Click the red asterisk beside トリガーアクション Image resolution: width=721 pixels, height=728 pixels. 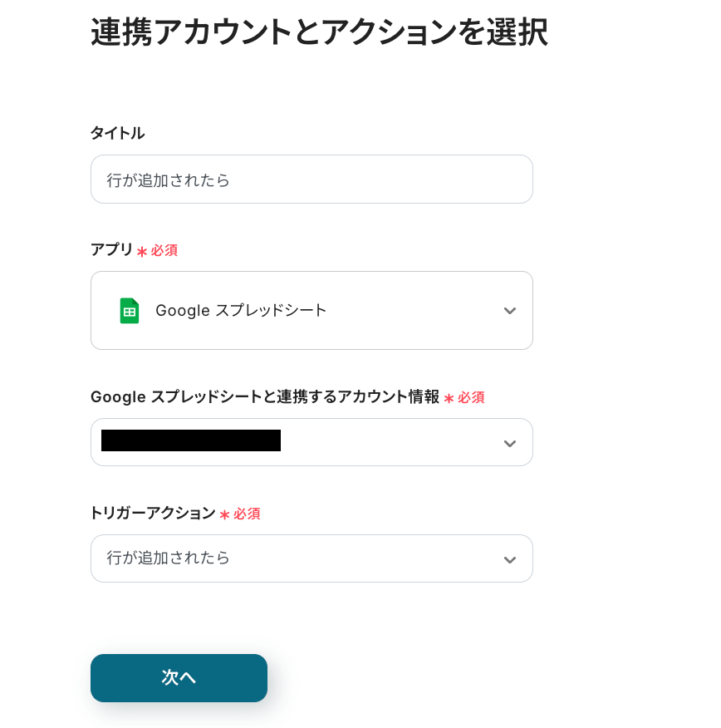tap(224, 514)
